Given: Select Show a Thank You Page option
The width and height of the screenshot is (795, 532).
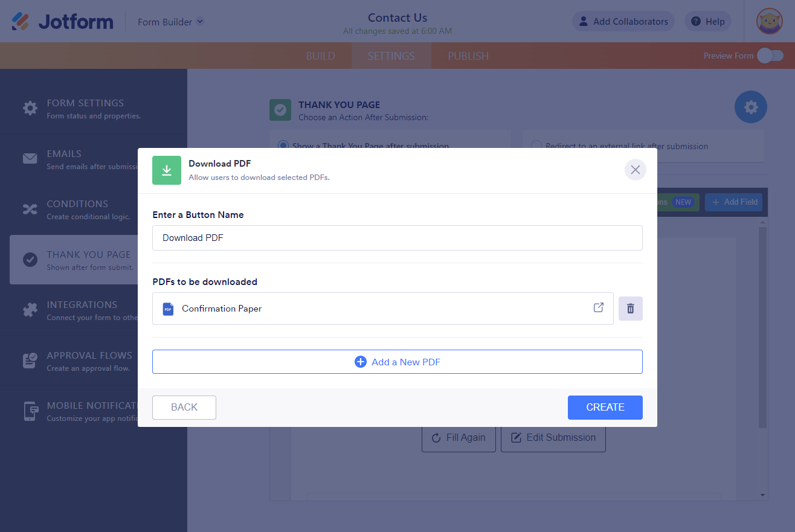Looking at the screenshot, I should click(283, 146).
